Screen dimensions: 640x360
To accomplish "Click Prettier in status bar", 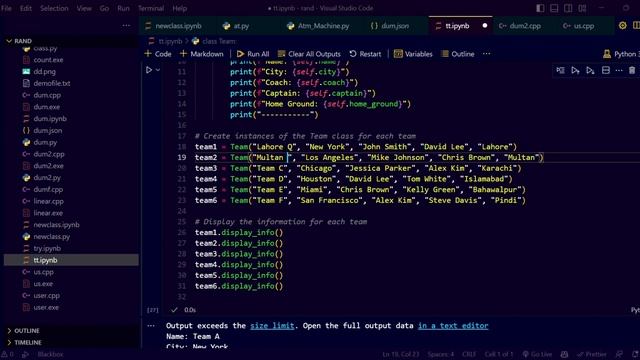I will click(591, 354).
